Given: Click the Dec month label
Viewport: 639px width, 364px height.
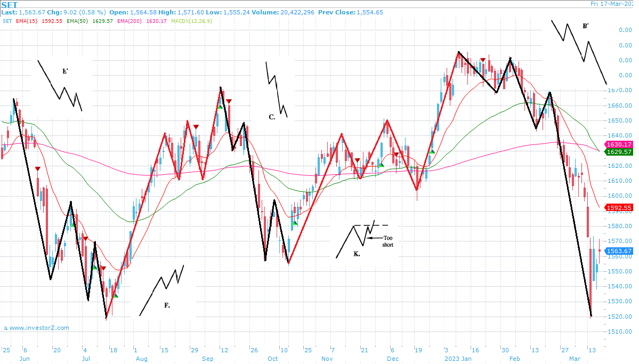Looking at the screenshot, I should pos(392,359).
